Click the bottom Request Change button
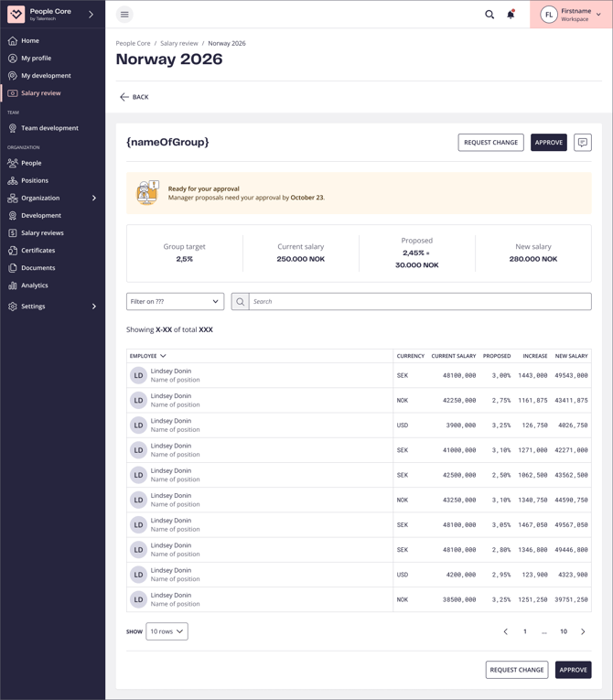The height and width of the screenshot is (700, 613). [517, 670]
